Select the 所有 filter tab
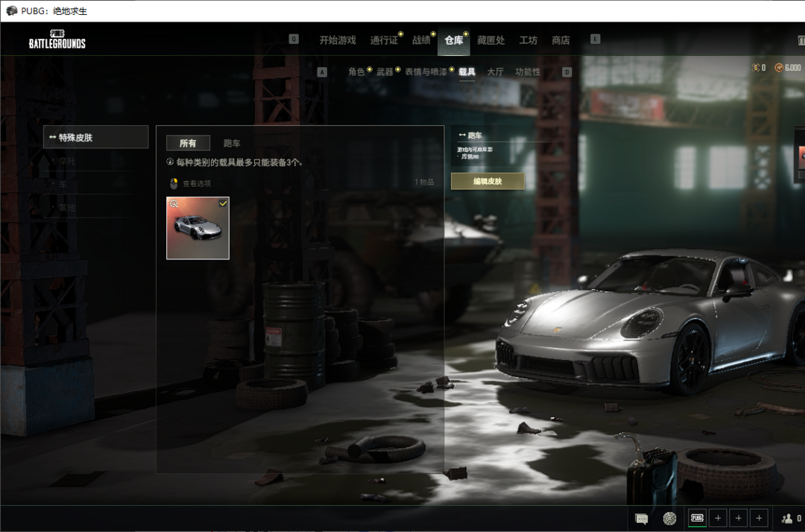The width and height of the screenshot is (805, 532). [188, 143]
